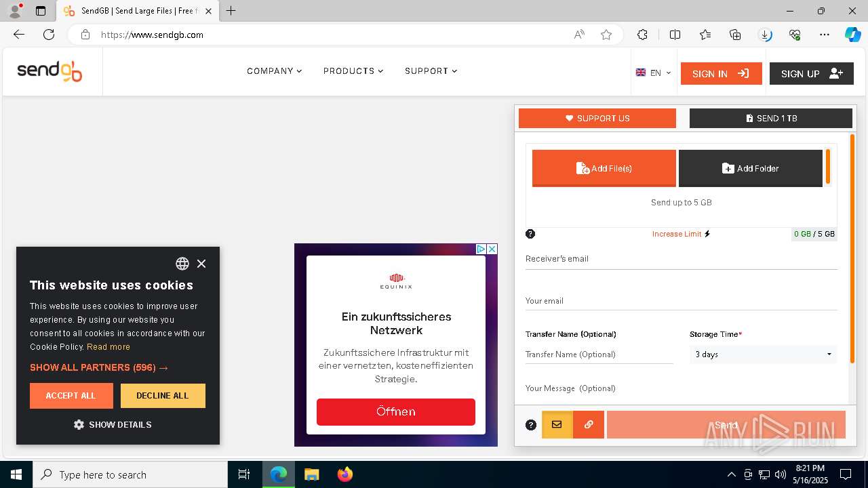Open File Explorer from the taskbar
Image resolution: width=868 pixels, height=488 pixels.
click(x=311, y=474)
